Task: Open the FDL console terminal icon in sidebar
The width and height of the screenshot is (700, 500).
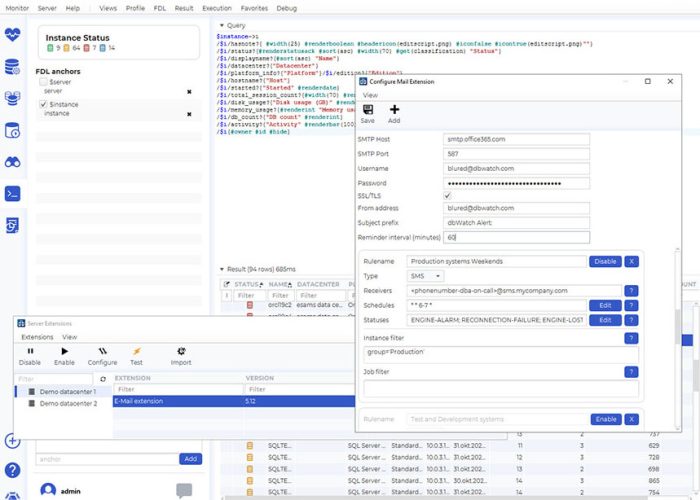Action: (x=12, y=194)
